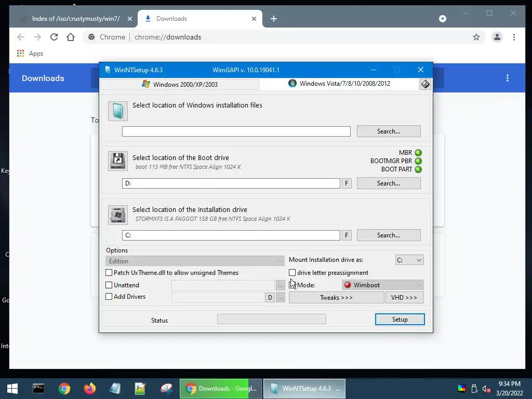
Task: Open the Windows Start menu
Action: [12, 389]
